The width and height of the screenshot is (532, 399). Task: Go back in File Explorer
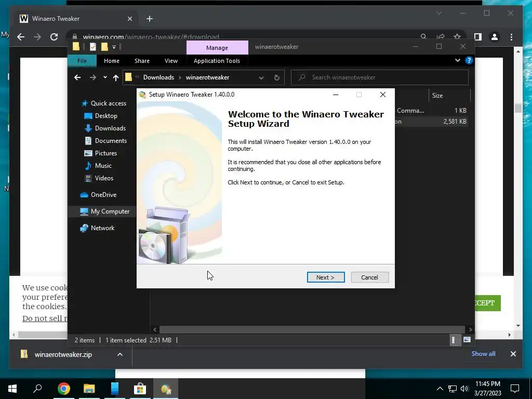point(77,77)
